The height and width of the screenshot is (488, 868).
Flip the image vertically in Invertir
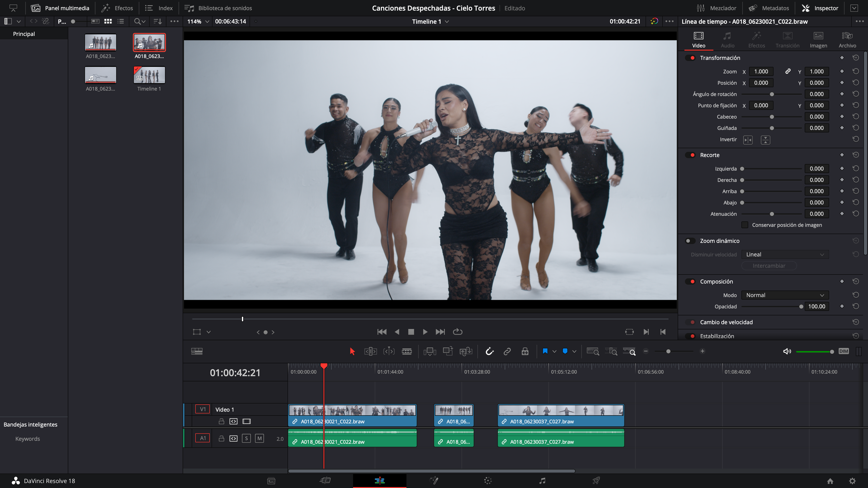coord(765,140)
